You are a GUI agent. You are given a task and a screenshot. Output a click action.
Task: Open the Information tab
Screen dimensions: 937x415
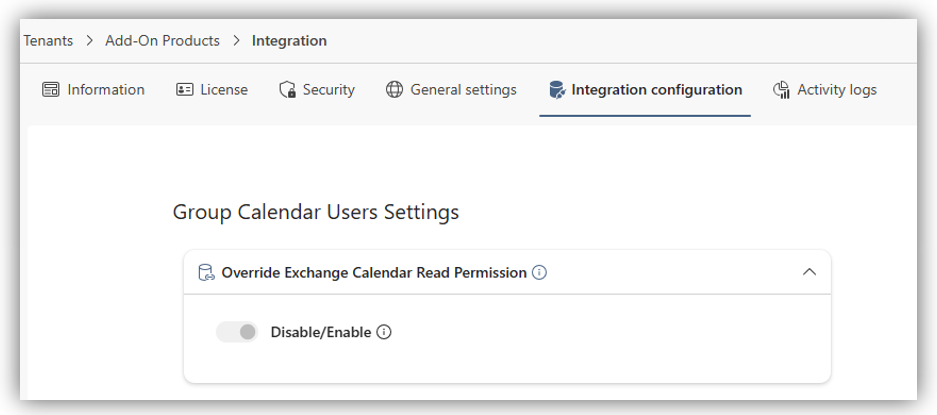pos(105,90)
